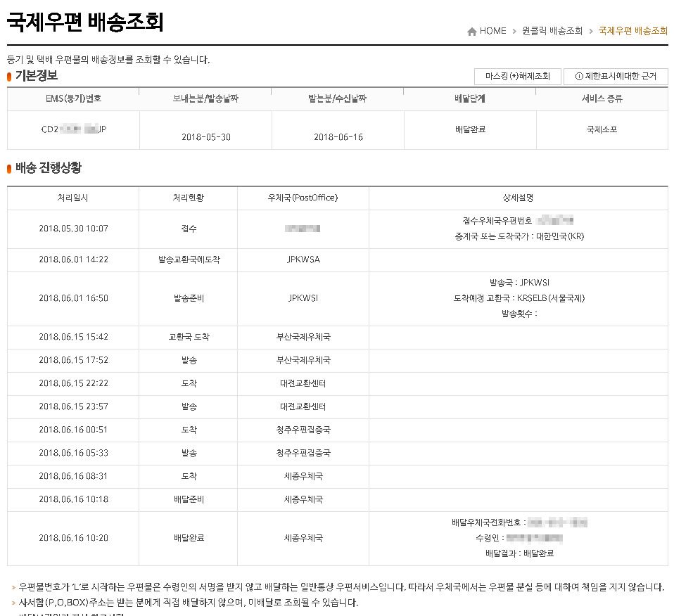
Task: Click 배달완료 status in the 10:20 row
Action: tap(189, 538)
